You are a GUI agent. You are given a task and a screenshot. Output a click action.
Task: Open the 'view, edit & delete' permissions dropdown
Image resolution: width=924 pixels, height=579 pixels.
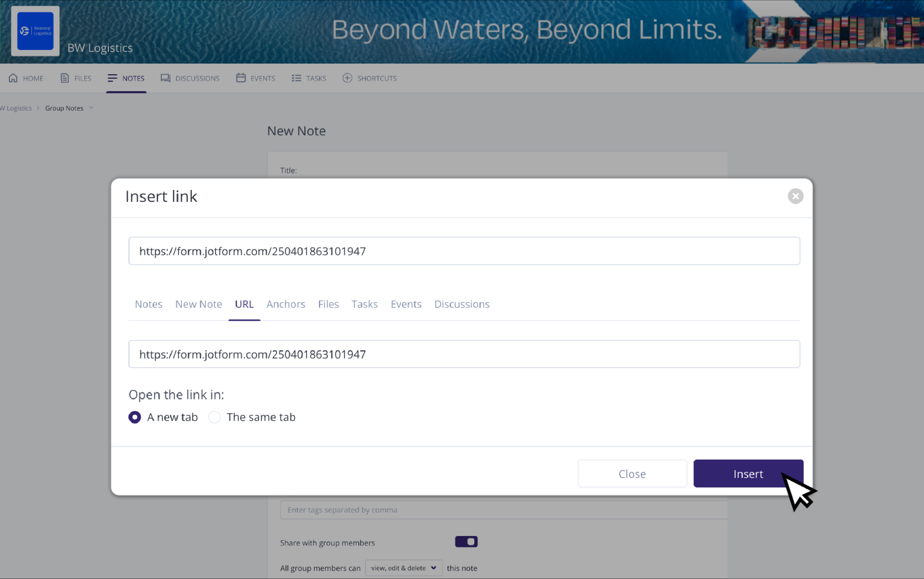[404, 568]
